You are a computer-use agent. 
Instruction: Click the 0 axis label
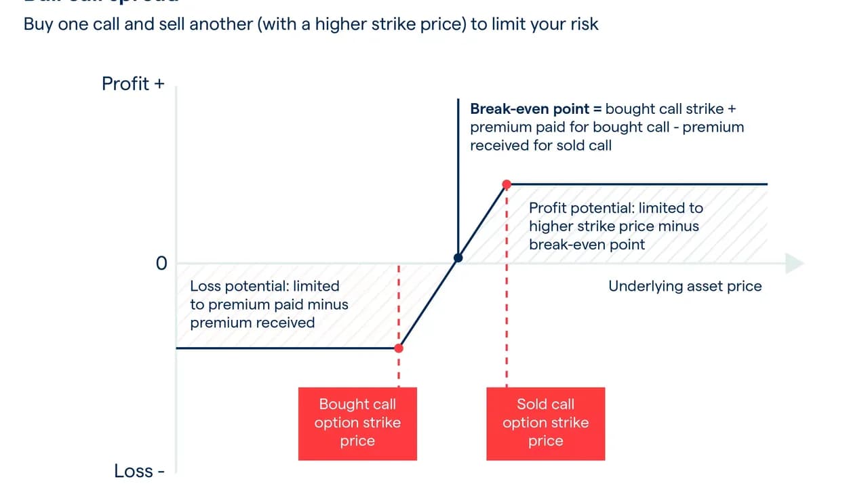click(x=161, y=263)
